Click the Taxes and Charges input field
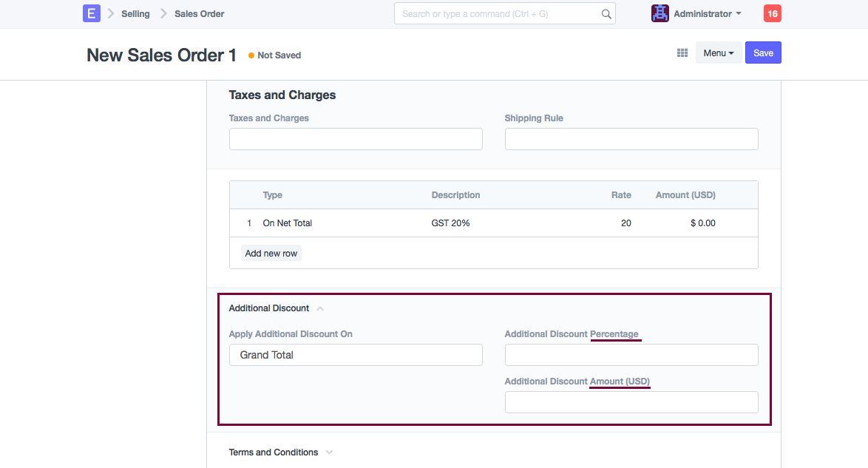Image resolution: width=868 pixels, height=468 pixels. 356,139
